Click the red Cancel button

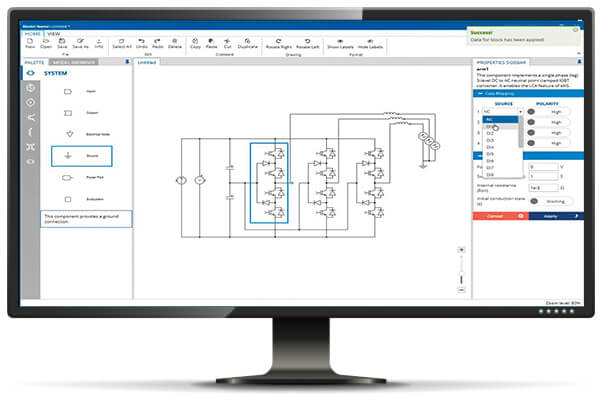pyautogui.click(x=501, y=216)
